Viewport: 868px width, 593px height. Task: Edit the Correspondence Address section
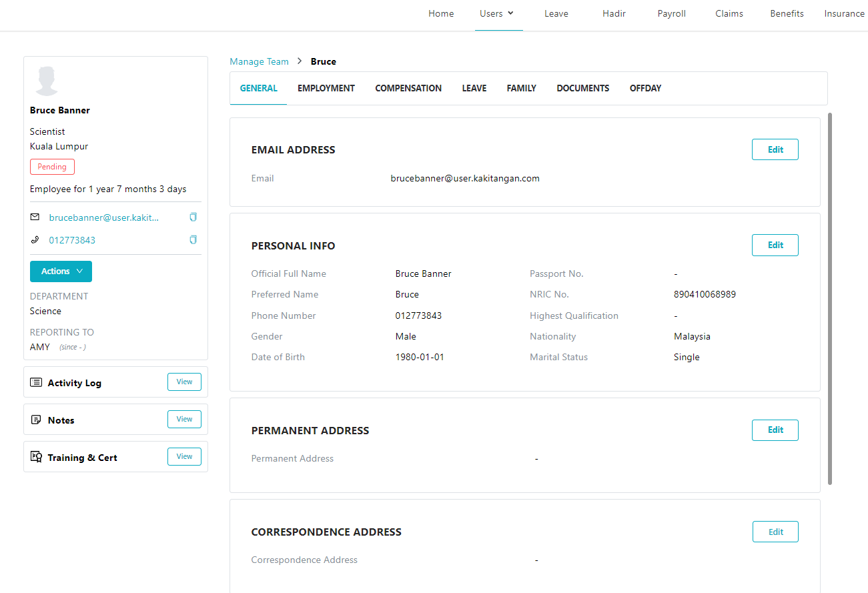coord(775,532)
